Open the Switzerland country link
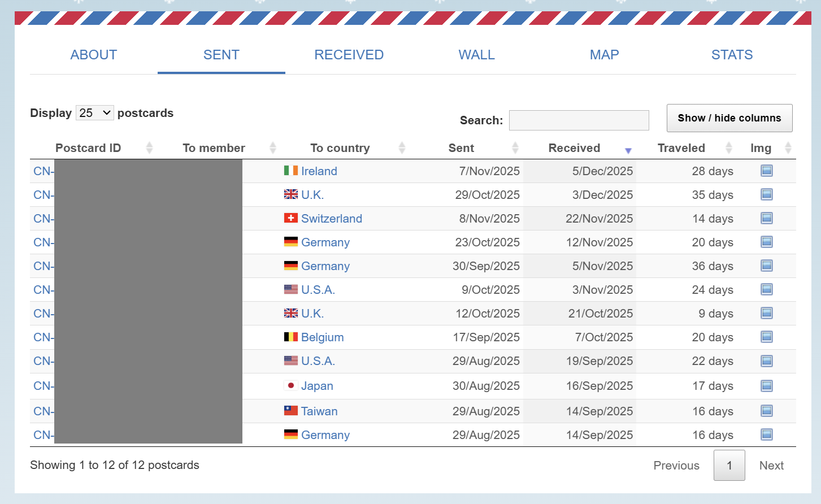This screenshot has width=821, height=504. pyautogui.click(x=331, y=219)
